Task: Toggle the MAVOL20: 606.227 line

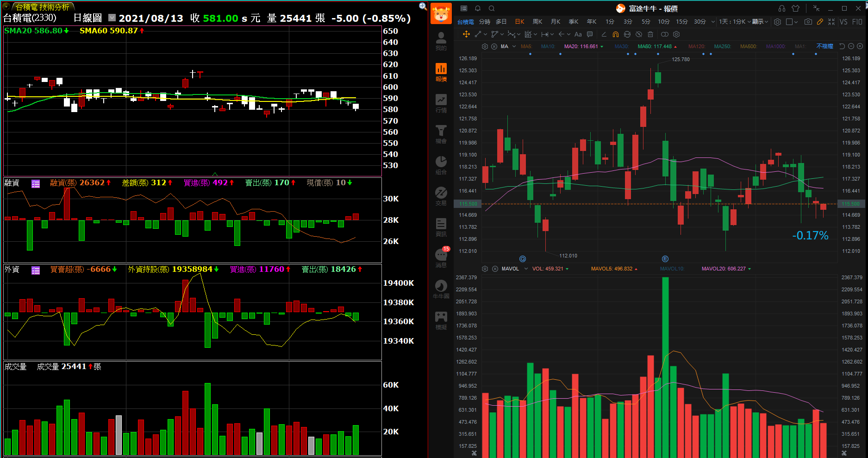Action: (724, 269)
